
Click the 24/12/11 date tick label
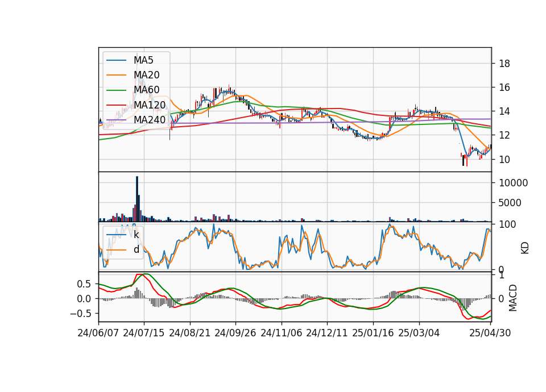[327, 333]
